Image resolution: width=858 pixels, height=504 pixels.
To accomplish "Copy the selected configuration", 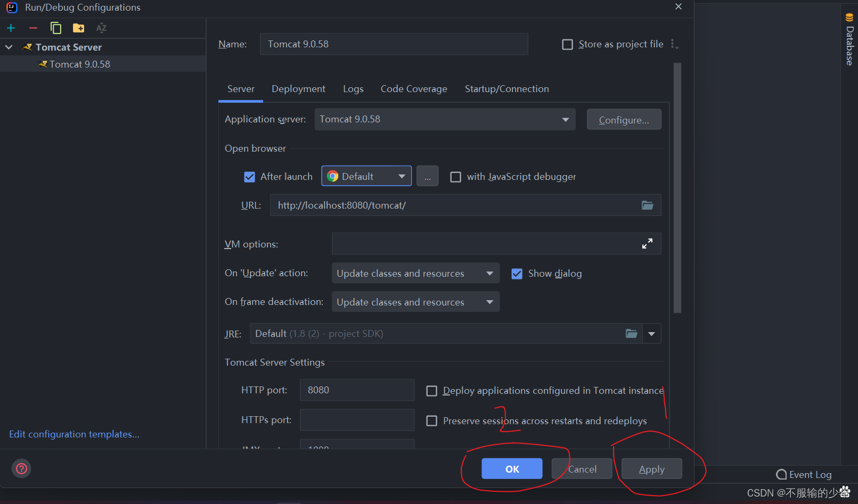I will 55,28.
